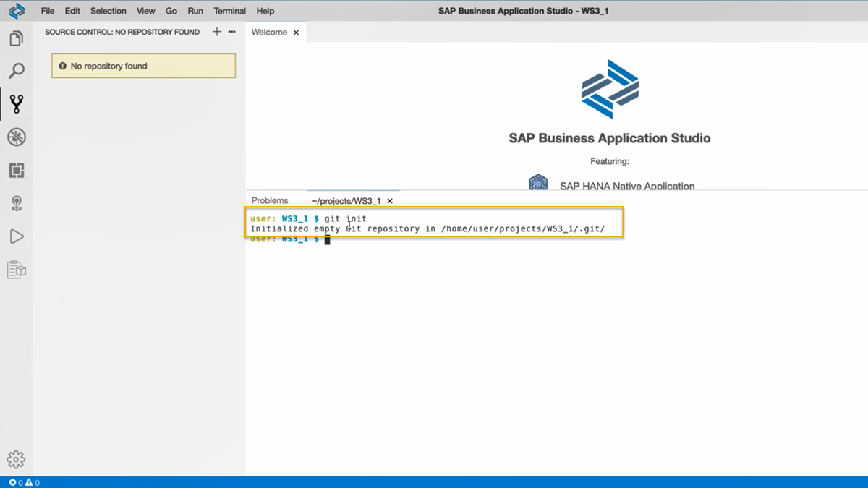Click the 'git init' command text
The image size is (868, 488).
coord(345,218)
